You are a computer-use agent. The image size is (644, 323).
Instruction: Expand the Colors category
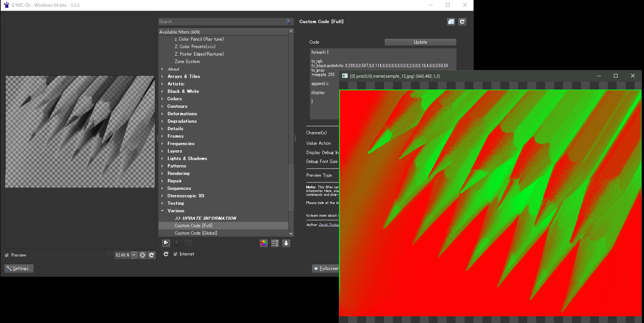tap(162, 99)
